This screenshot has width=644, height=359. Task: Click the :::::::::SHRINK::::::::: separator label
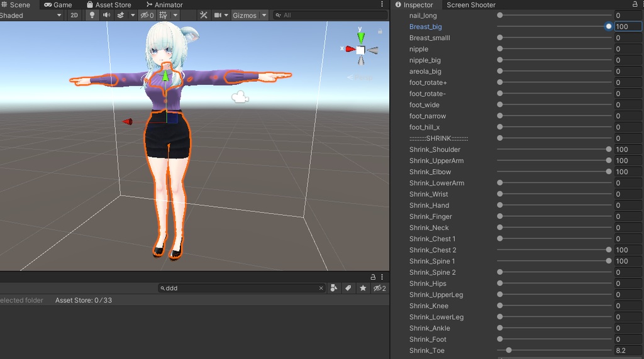pyautogui.click(x=438, y=138)
